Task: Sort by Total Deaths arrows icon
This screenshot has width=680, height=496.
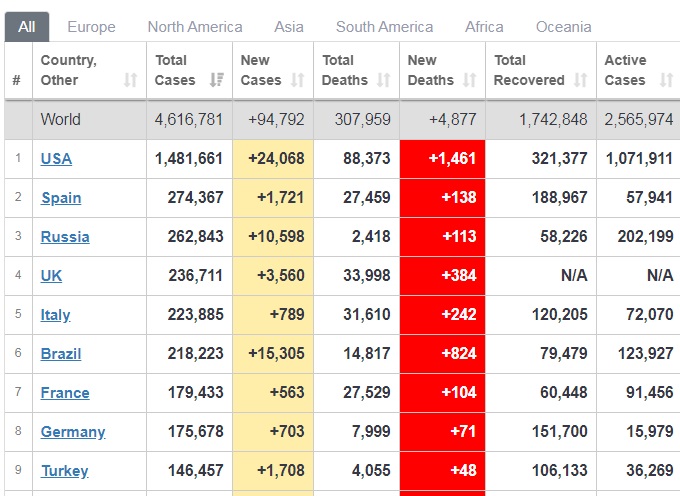Action: coord(385,80)
